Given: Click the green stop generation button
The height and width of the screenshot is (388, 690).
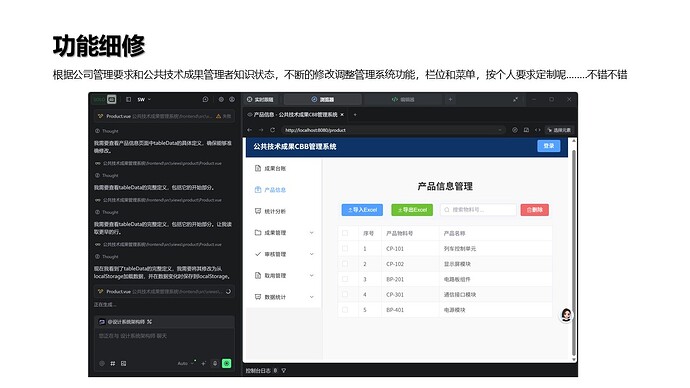Looking at the screenshot, I should click(227, 363).
